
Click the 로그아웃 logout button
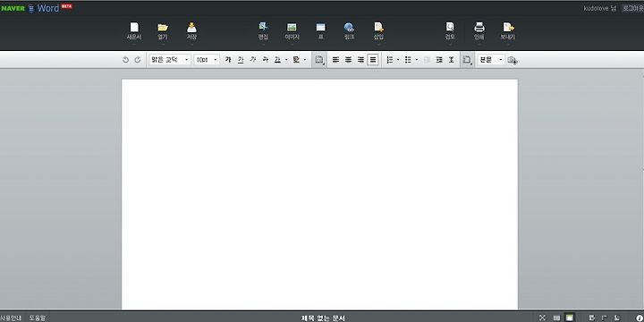click(632, 8)
